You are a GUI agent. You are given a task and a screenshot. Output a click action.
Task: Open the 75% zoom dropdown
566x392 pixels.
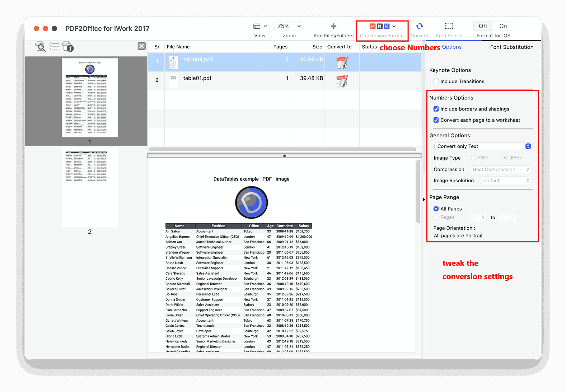(x=289, y=26)
